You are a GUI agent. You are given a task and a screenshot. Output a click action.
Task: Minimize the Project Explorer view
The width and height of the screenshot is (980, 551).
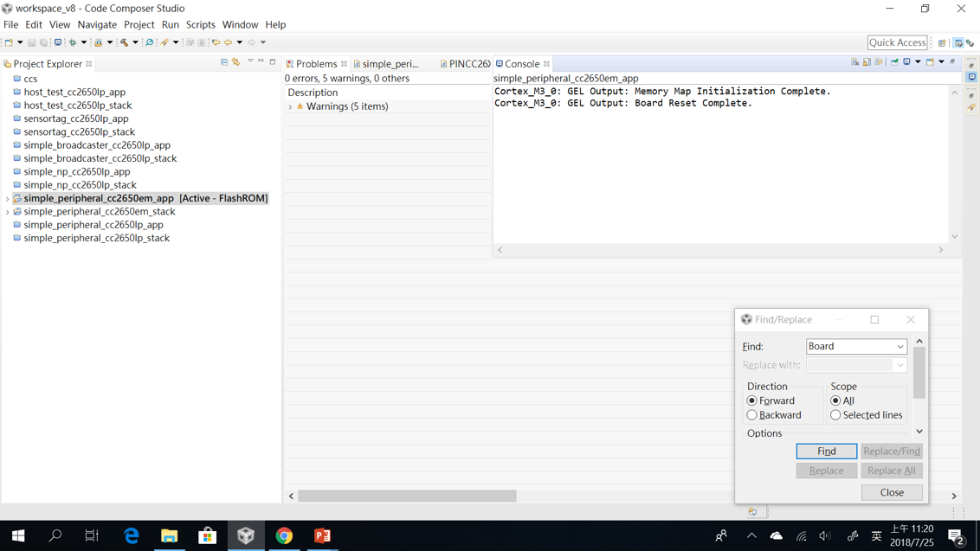click(261, 62)
